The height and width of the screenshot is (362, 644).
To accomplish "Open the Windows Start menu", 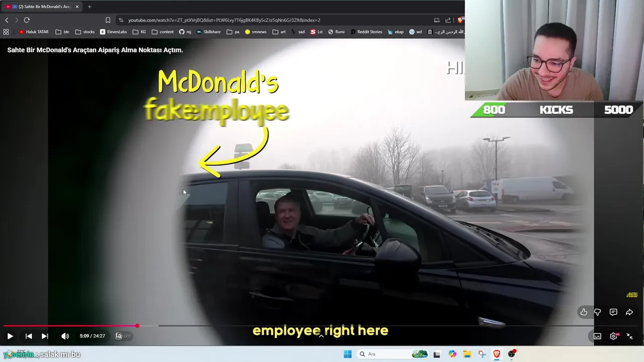I will point(348,354).
